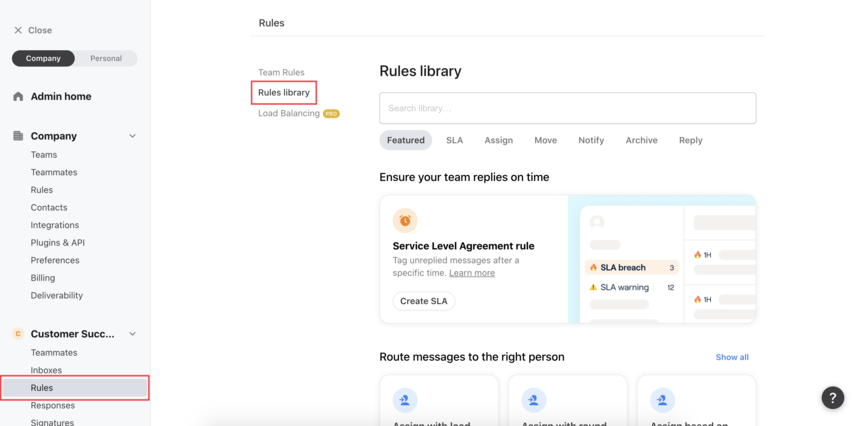Open the help question mark button

click(833, 397)
